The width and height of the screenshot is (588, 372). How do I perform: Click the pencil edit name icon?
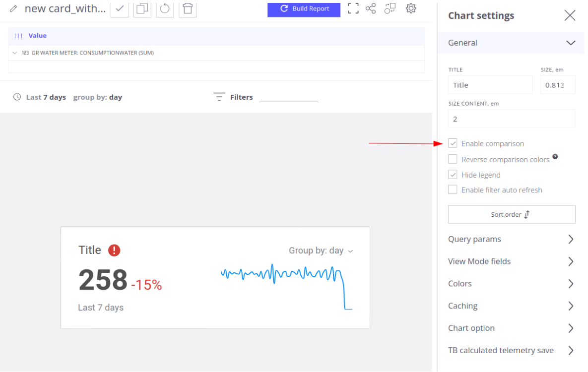click(x=13, y=9)
